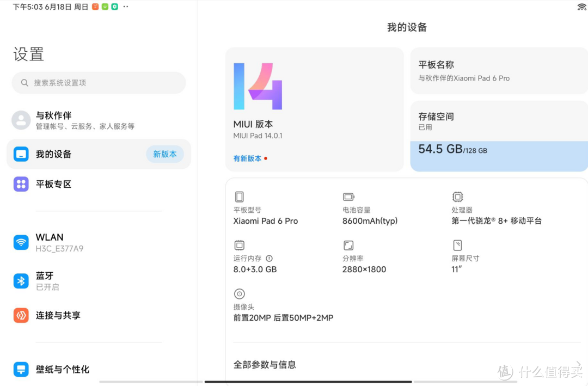Click the 运行内存 memory chip icon
The image size is (588, 386).
tap(239, 246)
